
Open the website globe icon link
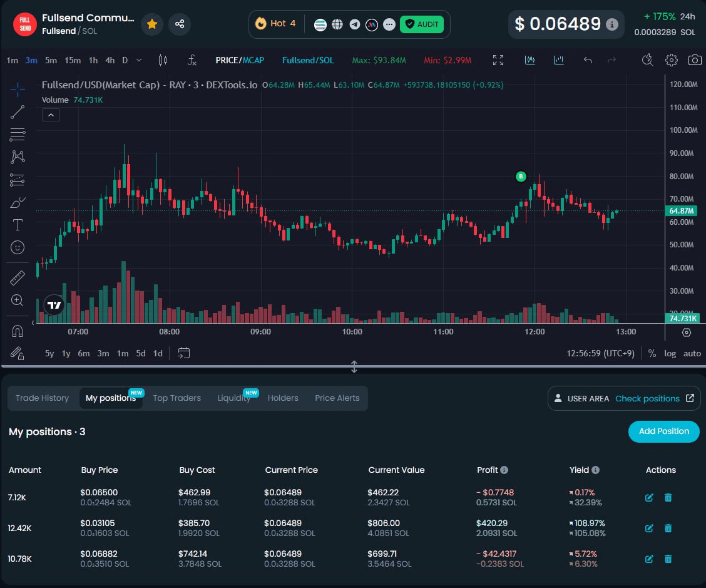coord(337,24)
